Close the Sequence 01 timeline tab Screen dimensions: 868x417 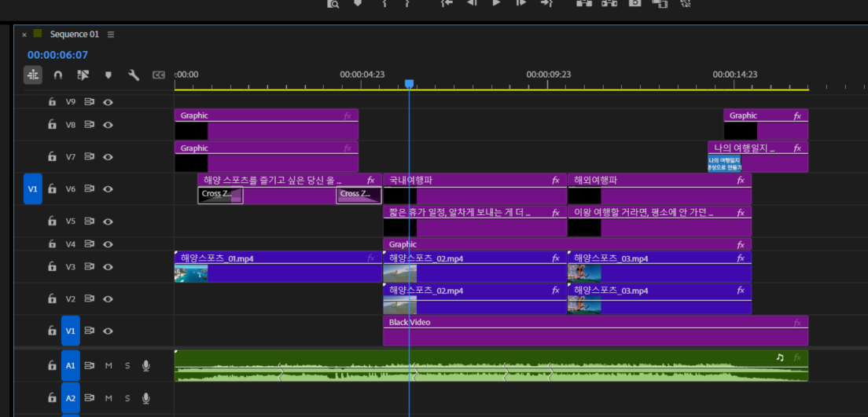click(24, 35)
